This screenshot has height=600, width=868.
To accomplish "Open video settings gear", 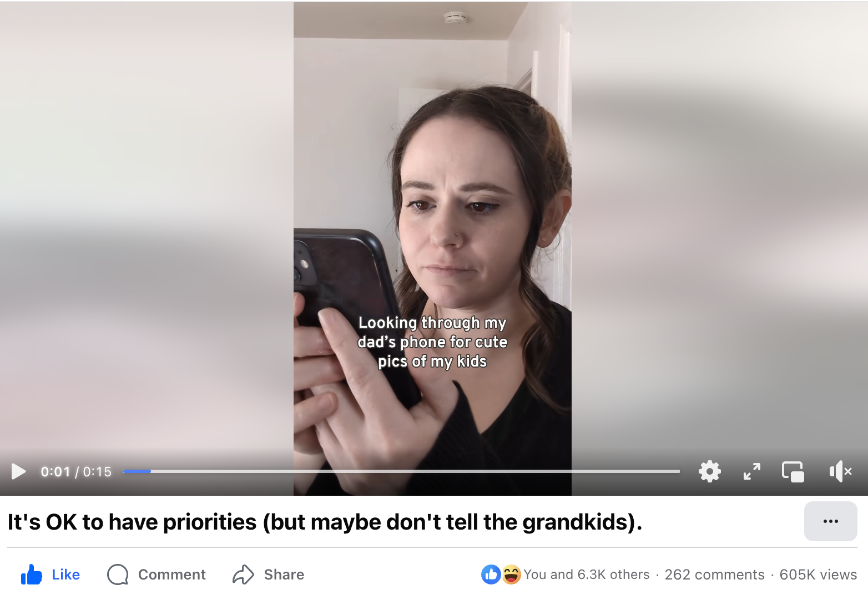I will [709, 472].
